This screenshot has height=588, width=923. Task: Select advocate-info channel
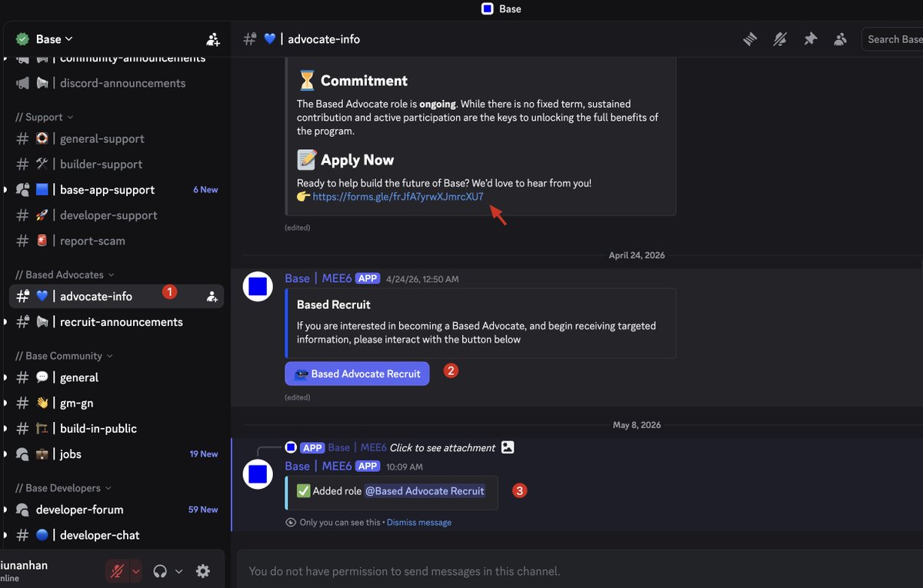tap(116, 297)
